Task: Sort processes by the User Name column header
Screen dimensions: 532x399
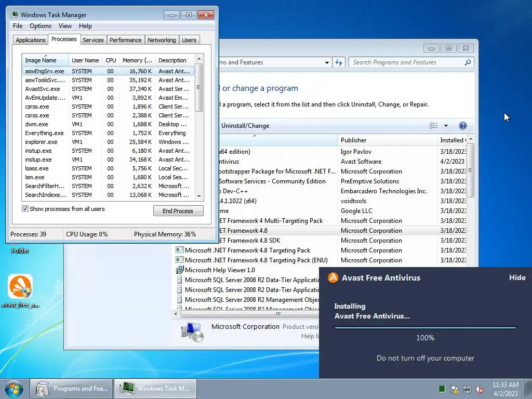Action: click(85, 60)
